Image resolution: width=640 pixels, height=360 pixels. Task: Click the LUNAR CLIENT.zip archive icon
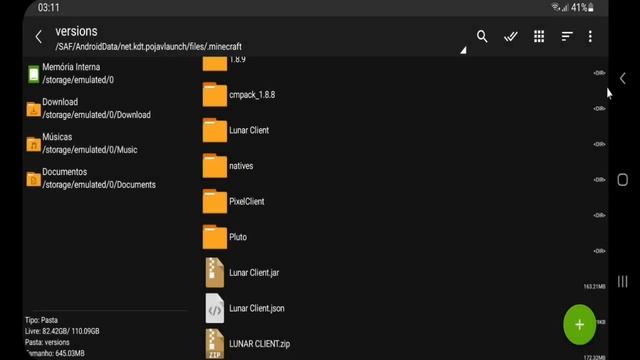click(215, 344)
